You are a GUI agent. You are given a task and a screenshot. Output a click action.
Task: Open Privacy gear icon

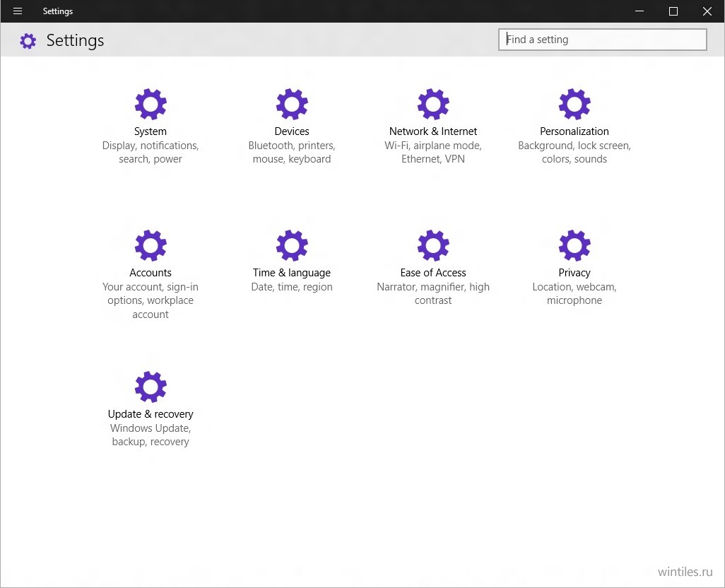pyautogui.click(x=574, y=245)
